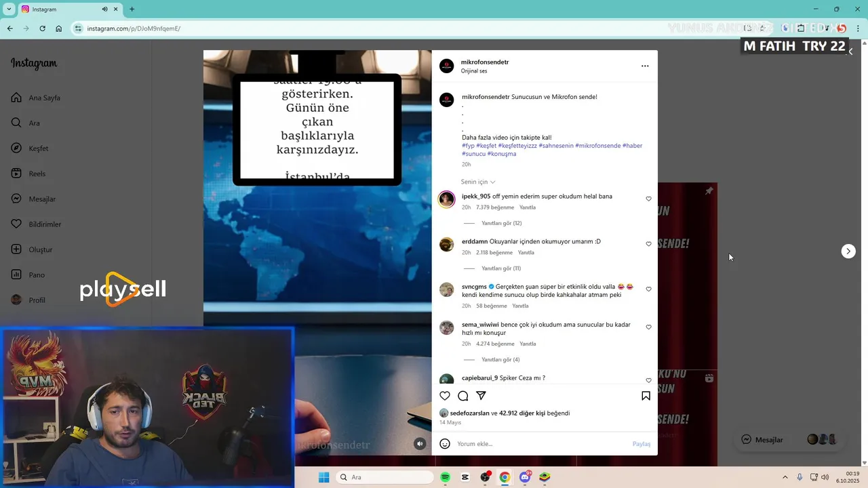Go to the next post arrow
The width and height of the screenshot is (868, 488).
click(848, 251)
